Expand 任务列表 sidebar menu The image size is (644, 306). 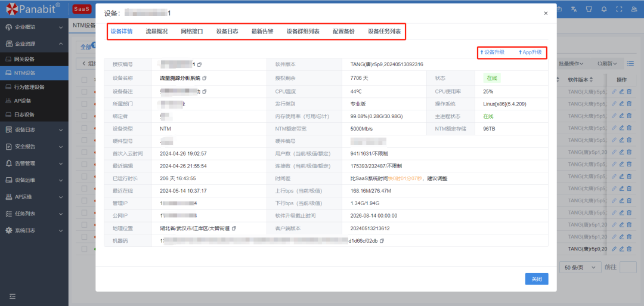(33, 214)
